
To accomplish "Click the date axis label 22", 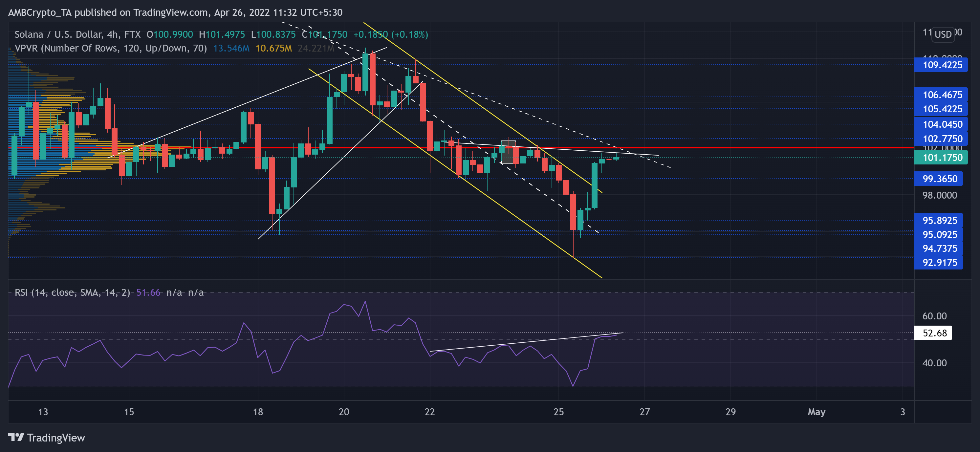I will click(429, 412).
